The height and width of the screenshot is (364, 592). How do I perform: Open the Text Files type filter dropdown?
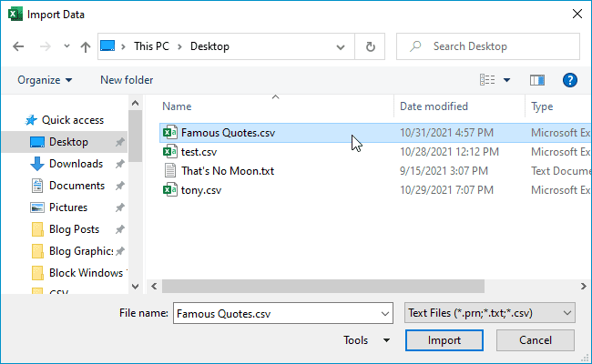tap(490, 313)
